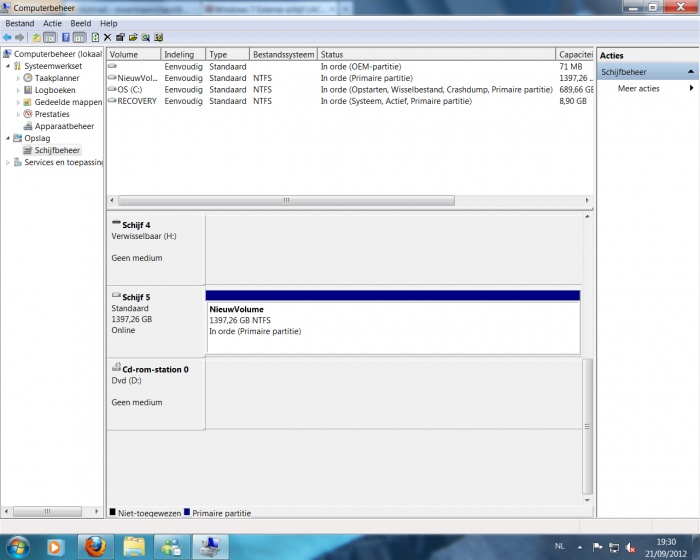Expand the Prestaties tree node arrow

[x=18, y=114]
